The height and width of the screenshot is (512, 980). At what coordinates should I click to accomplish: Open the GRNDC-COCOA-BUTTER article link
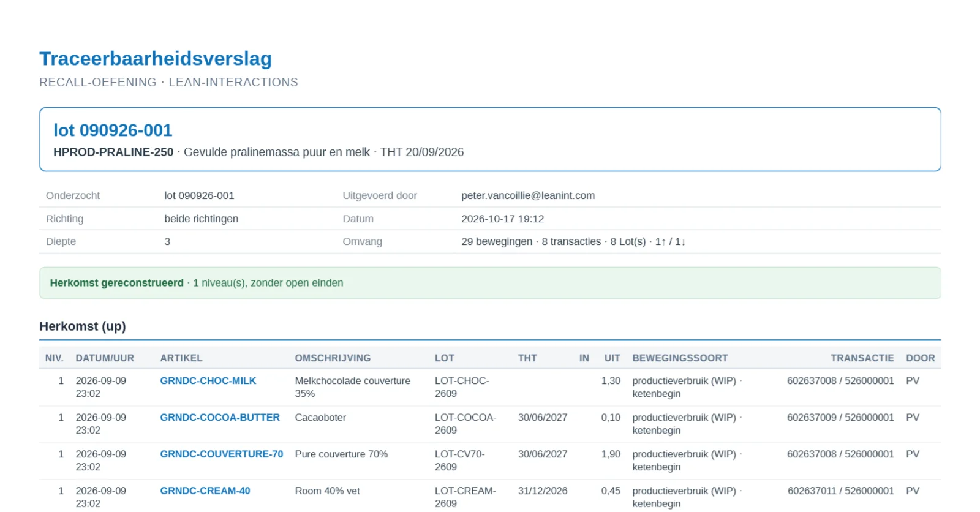pos(220,418)
